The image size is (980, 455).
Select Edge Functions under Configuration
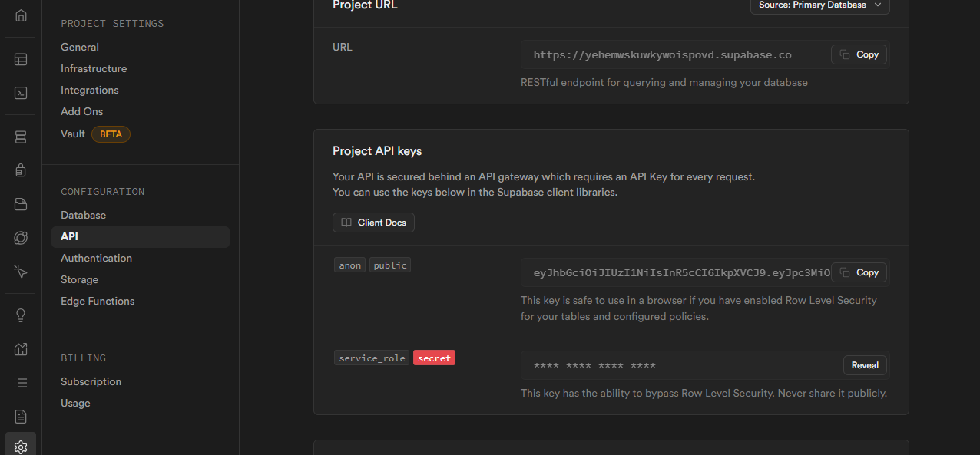[x=98, y=301]
